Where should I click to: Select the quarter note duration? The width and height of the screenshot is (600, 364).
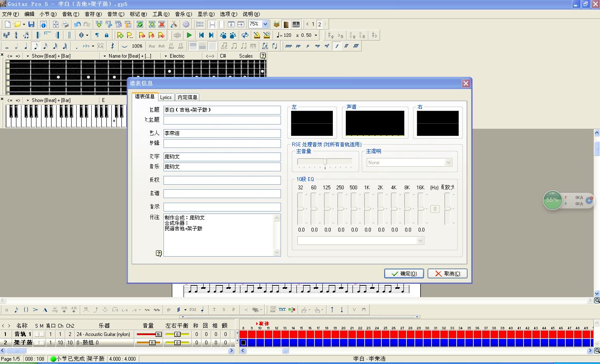(x=26, y=46)
